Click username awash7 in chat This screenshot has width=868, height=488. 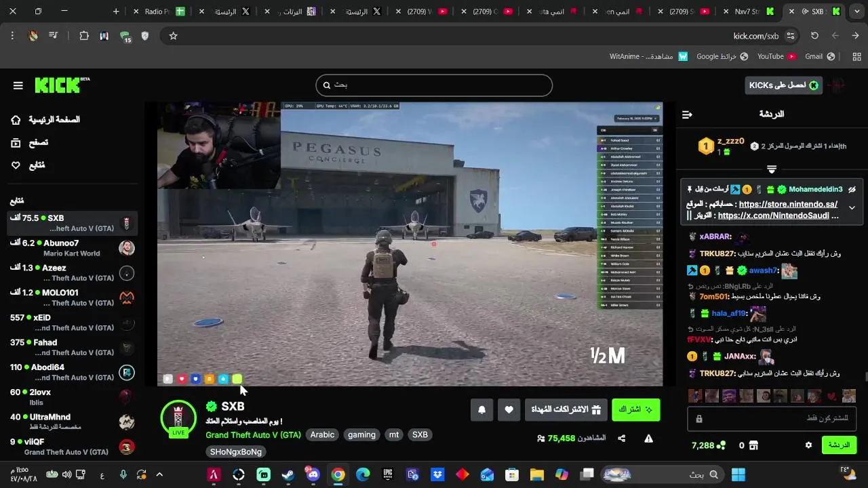click(x=762, y=270)
